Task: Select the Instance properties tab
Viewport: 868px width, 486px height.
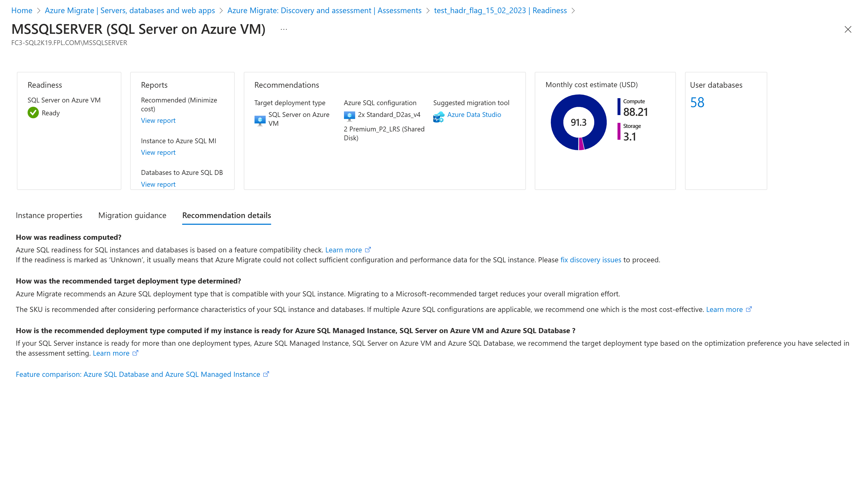Action: click(49, 215)
